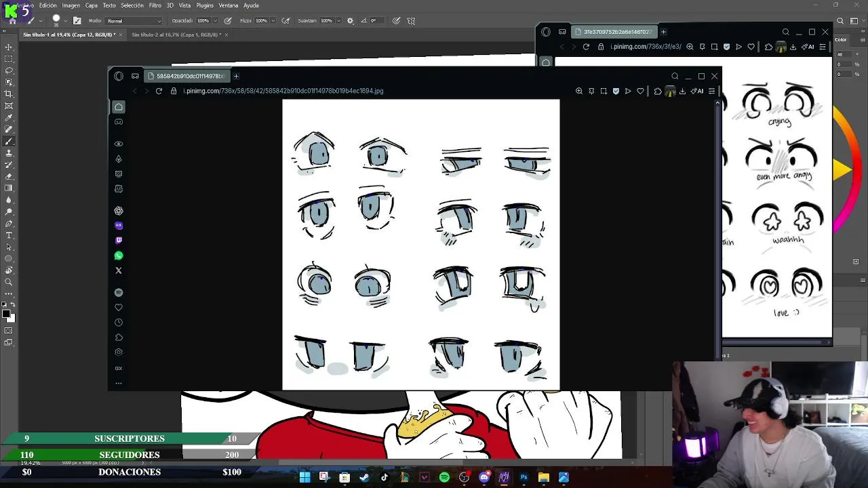The image size is (868, 488).
Task: Toggle airbrush build-up in Photoshop options bar
Action: pyautogui.click(x=286, y=21)
